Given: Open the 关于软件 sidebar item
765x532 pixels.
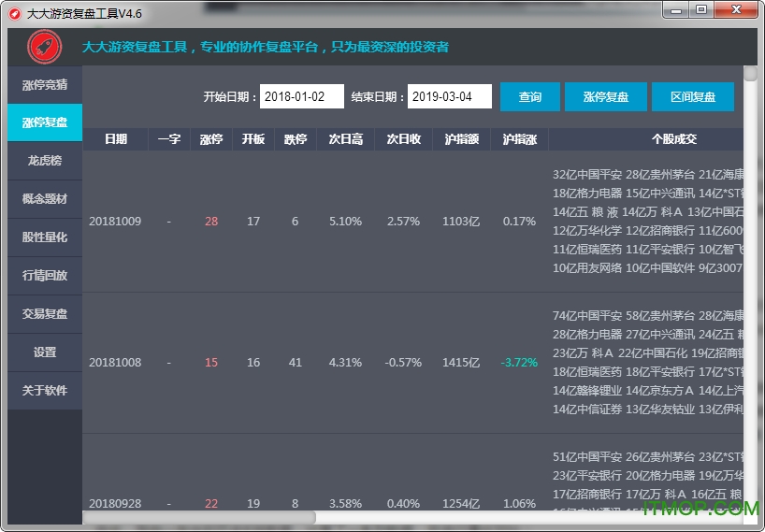Looking at the screenshot, I should click(x=45, y=390).
